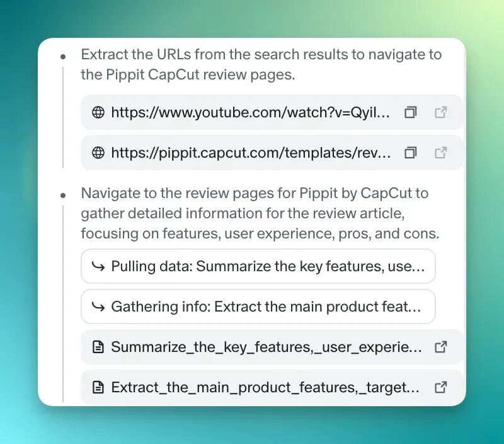Open the Summarize_the_key_features file name
The width and height of the screenshot is (504, 444).
tap(266, 347)
